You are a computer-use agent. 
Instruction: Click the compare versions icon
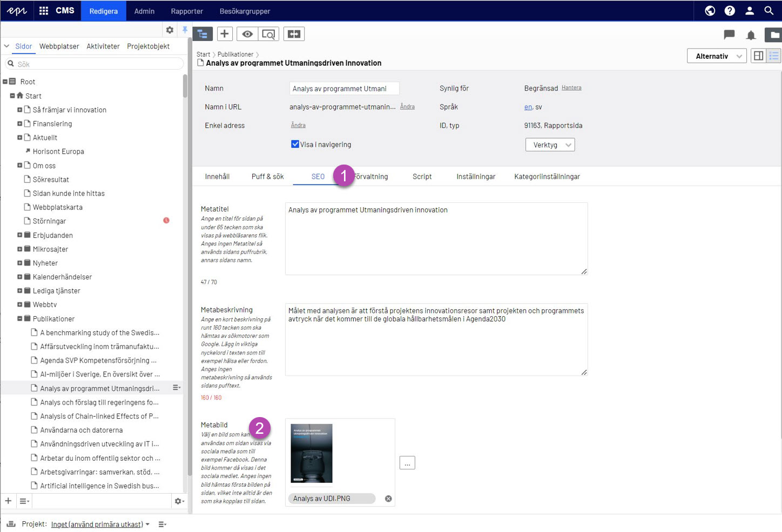(x=294, y=34)
